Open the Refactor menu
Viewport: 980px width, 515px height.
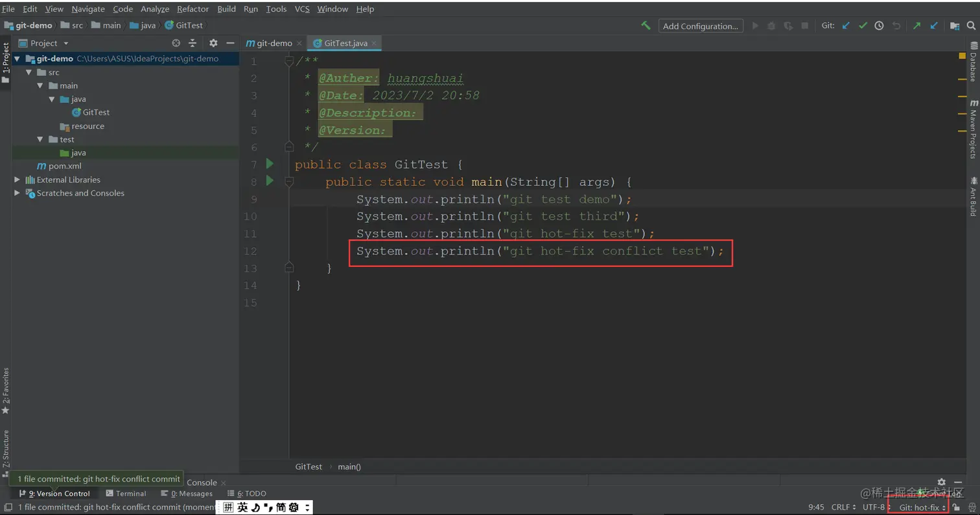193,9
